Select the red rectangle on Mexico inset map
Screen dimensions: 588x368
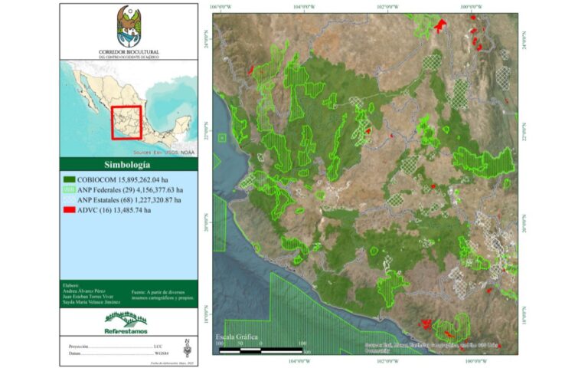tap(127, 123)
